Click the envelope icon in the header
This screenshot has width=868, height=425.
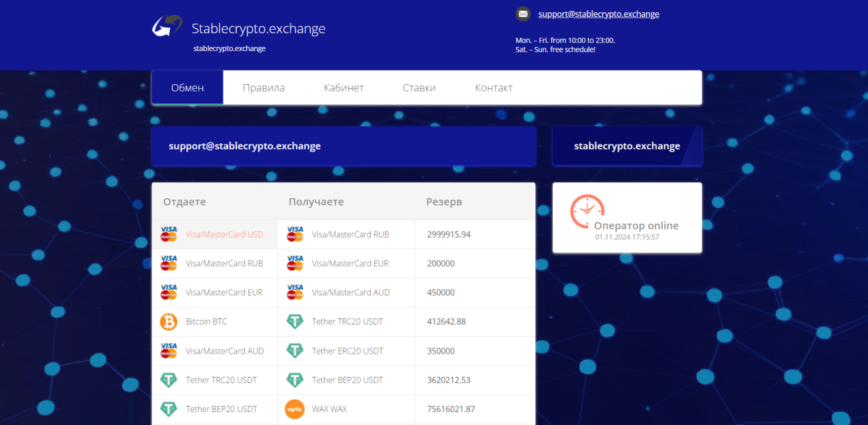tap(522, 14)
